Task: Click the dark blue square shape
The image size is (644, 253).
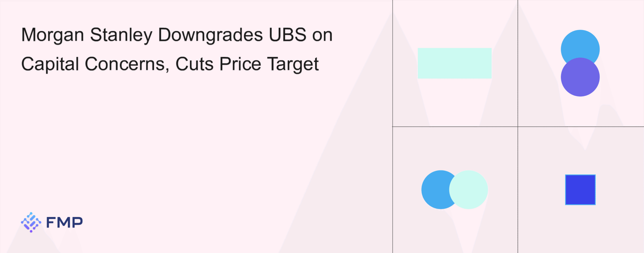Action: [x=580, y=190]
